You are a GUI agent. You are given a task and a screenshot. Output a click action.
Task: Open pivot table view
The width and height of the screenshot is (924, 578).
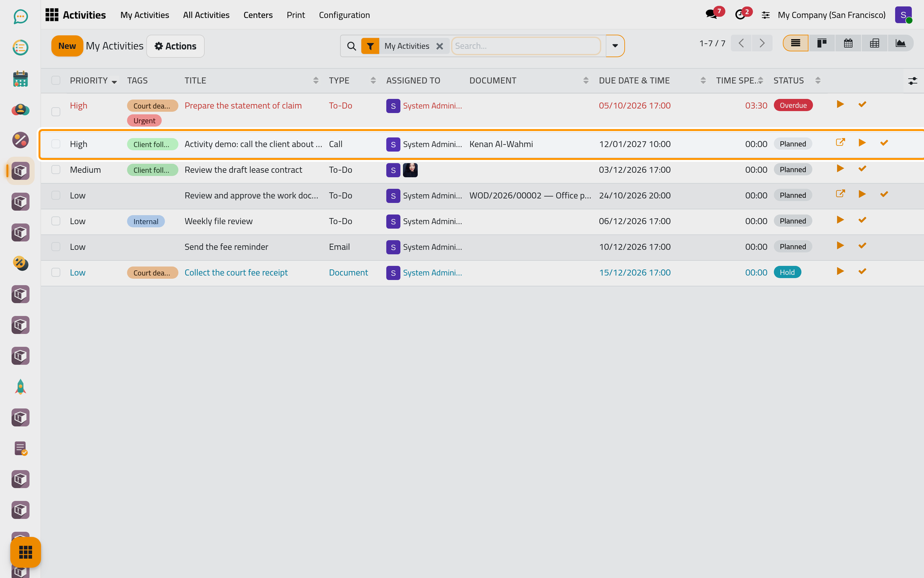[874, 43]
